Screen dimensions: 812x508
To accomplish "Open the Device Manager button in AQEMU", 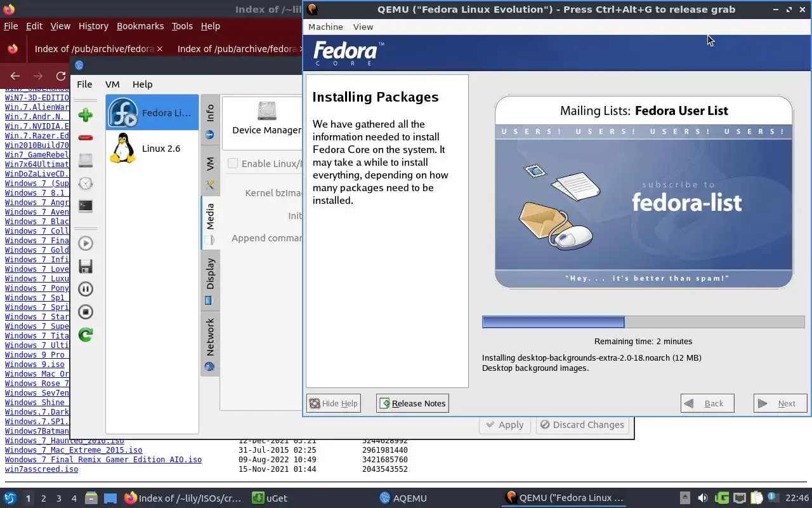I will (x=266, y=118).
